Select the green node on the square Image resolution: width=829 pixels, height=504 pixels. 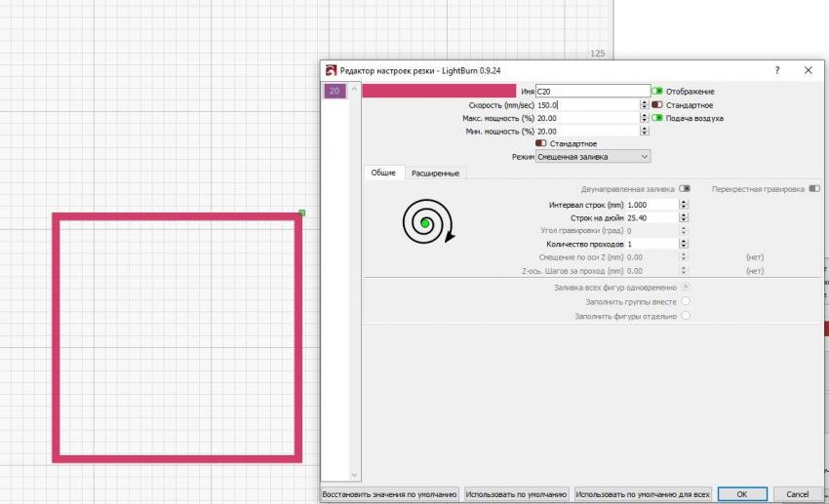(301, 213)
